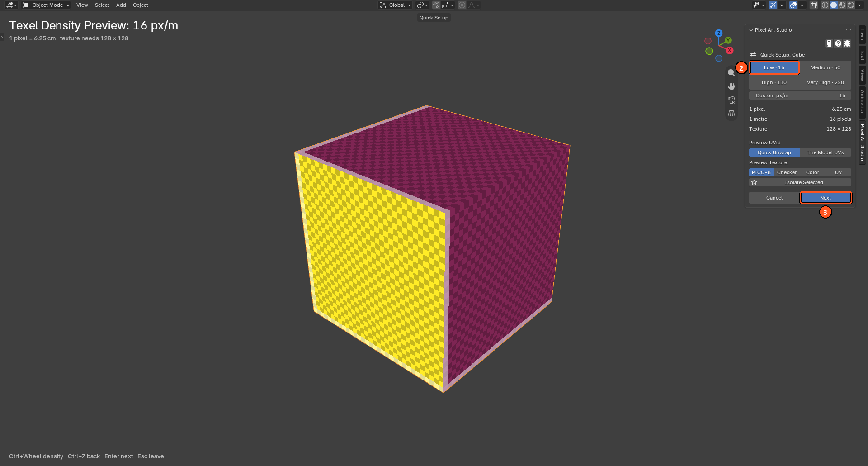Viewport: 868px width, 466px height.
Task: Toggle viewport gizmos visibility
Action: coord(773,5)
